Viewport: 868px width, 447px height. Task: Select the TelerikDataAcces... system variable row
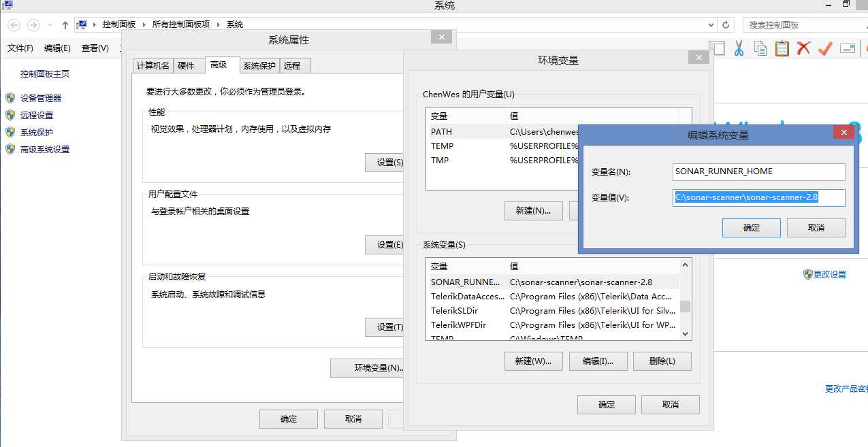[x=553, y=296]
